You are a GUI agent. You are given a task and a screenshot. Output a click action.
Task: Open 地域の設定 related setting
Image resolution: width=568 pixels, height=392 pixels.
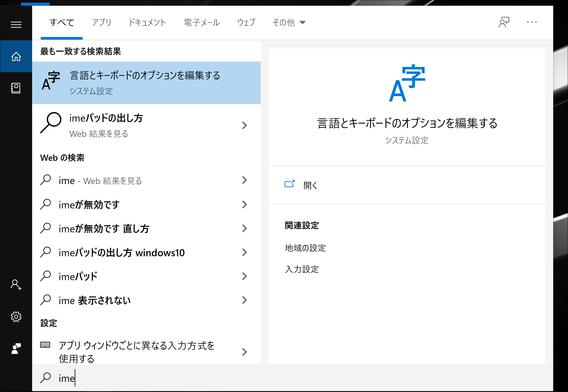point(305,248)
